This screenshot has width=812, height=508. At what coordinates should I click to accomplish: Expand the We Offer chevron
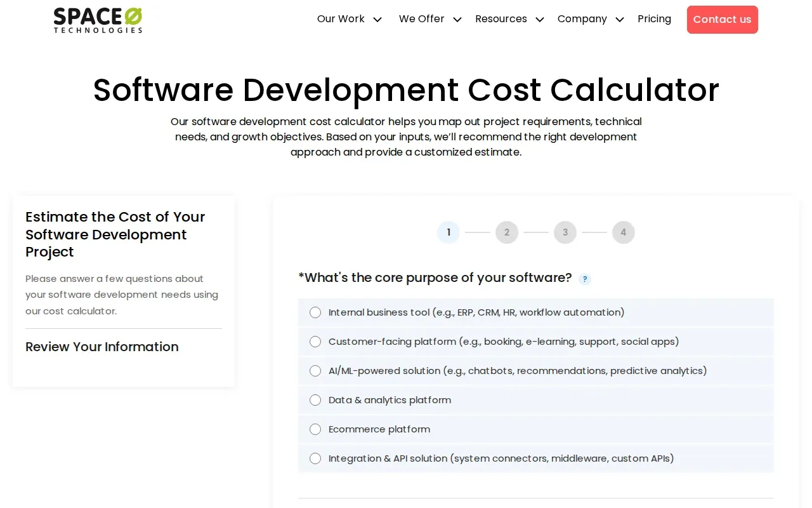point(457,20)
